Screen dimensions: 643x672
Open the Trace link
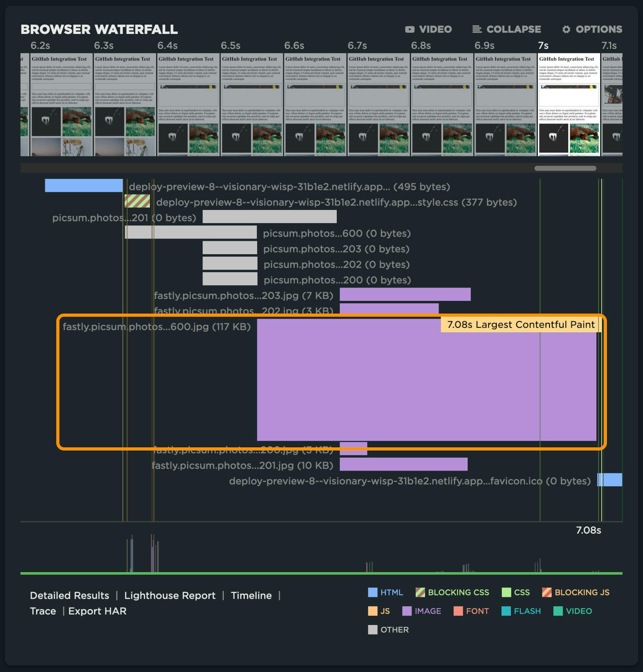click(x=43, y=611)
